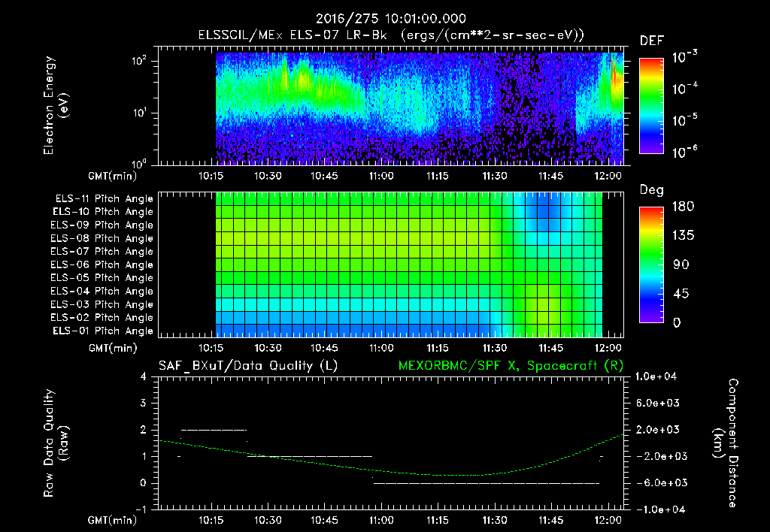Select the ELS-08 Pitch Angle row label
The image size is (770, 532).
click(102, 238)
